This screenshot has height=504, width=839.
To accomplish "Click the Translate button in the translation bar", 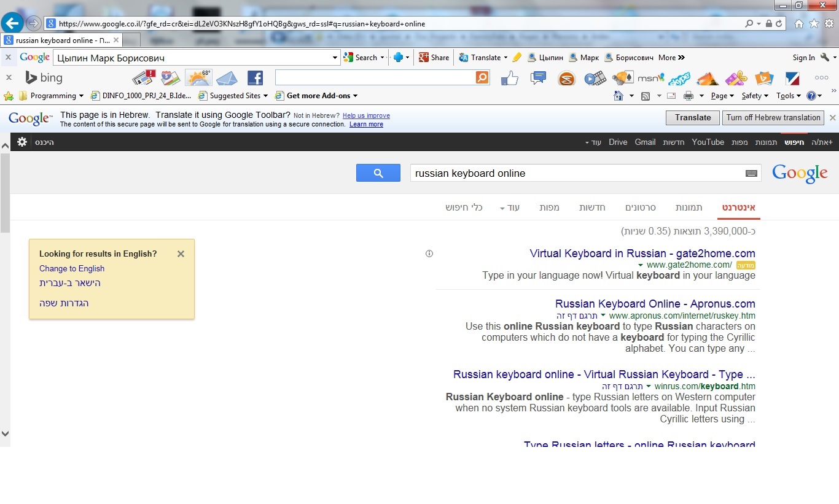I will (693, 117).
